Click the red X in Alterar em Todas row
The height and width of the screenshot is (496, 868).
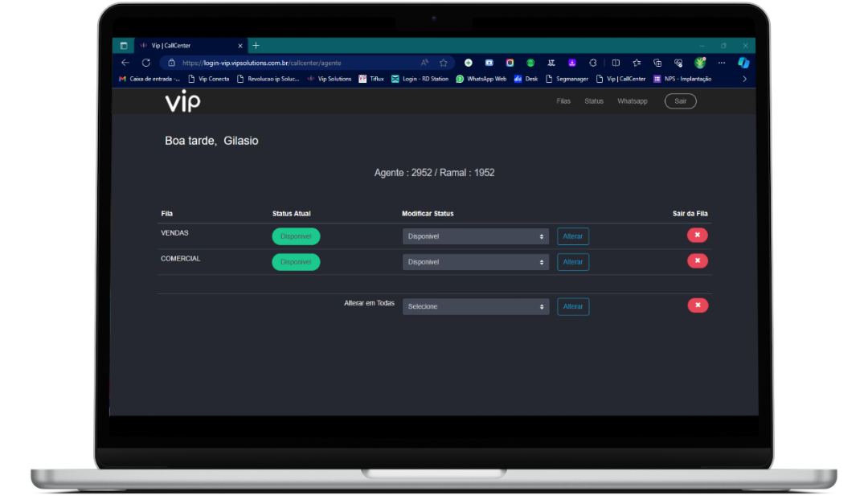(697, 305)
